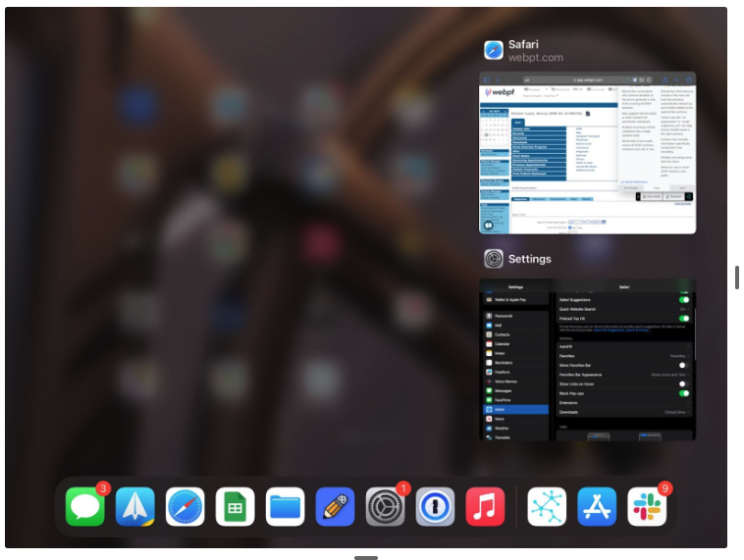Select separate tab bar layout thumbnail
The width and height of the screenshot is (744, 560).
tap(599, 436)
